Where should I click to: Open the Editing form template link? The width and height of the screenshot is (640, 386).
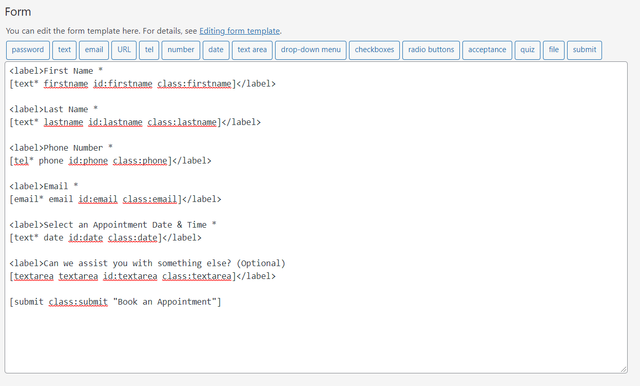[240, 31]
